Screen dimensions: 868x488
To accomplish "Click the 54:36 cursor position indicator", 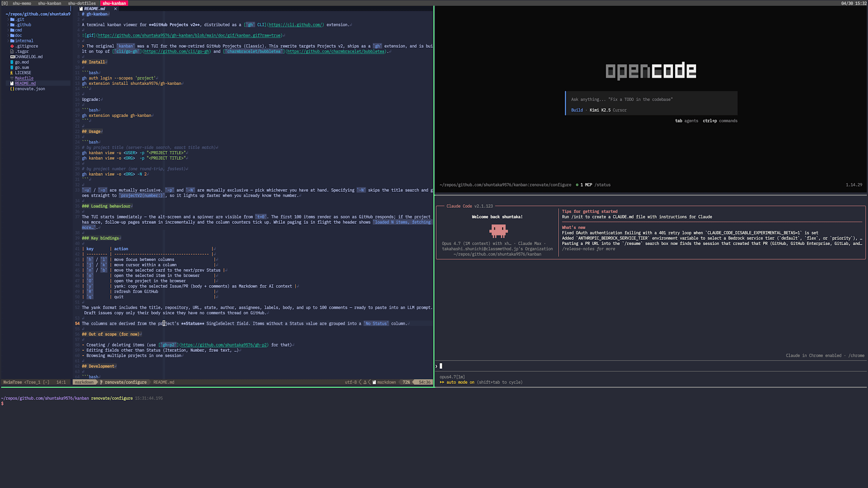I will click(424, 382).
